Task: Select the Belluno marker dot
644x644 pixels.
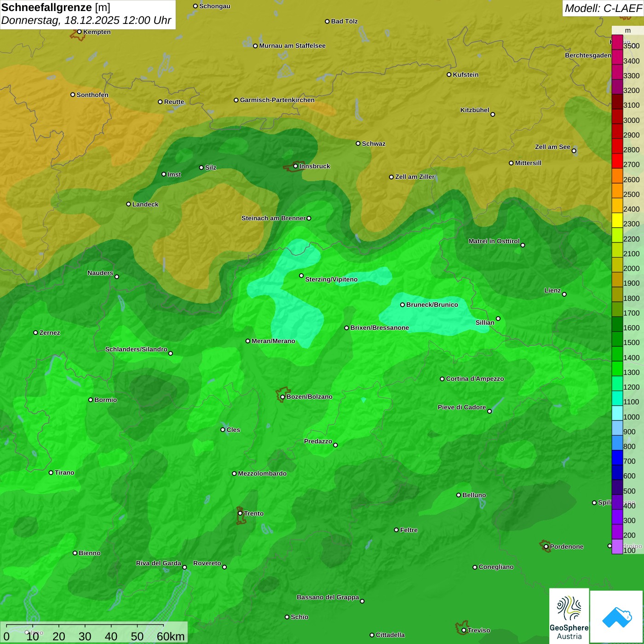Action: coord(459,495)
